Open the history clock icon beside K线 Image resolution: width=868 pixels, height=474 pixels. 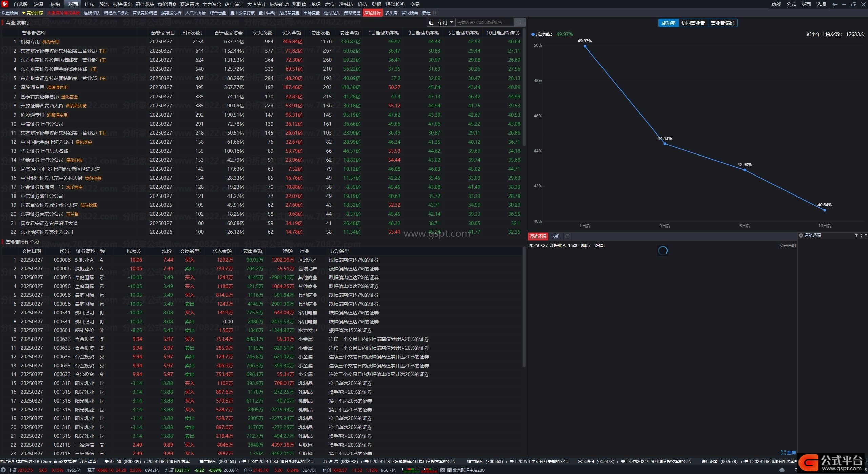567,236
